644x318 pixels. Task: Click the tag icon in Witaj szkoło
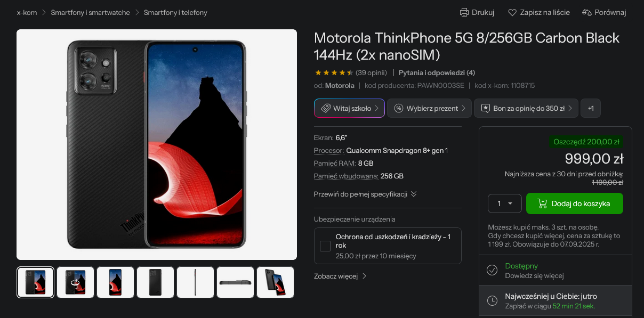tap(325, 108)
